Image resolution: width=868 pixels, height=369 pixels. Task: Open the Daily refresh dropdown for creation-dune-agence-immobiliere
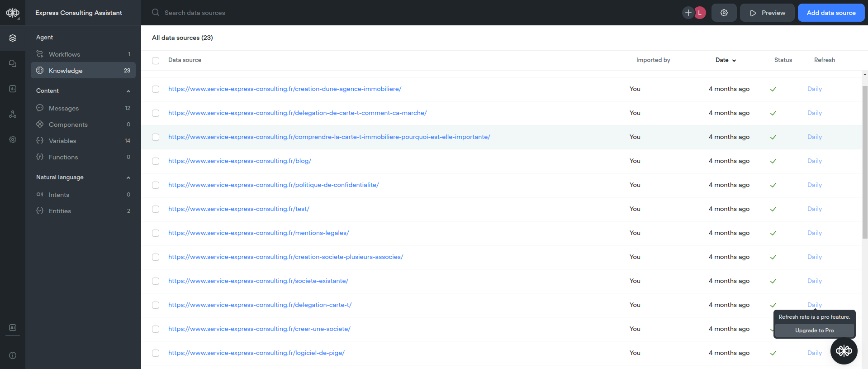pyautogui.click(x=814, y=89)
